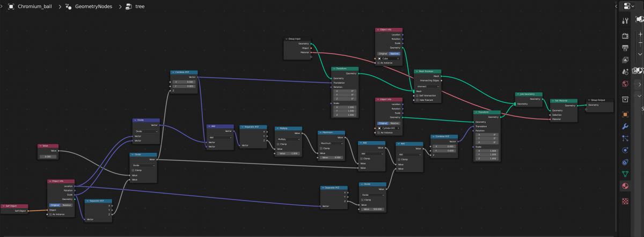Image resolution: width=644 pixels, height=237 pixels.
Task: Click the GeometryNodes modifier icon in breadcrumb
Action: tap(69, 7)
